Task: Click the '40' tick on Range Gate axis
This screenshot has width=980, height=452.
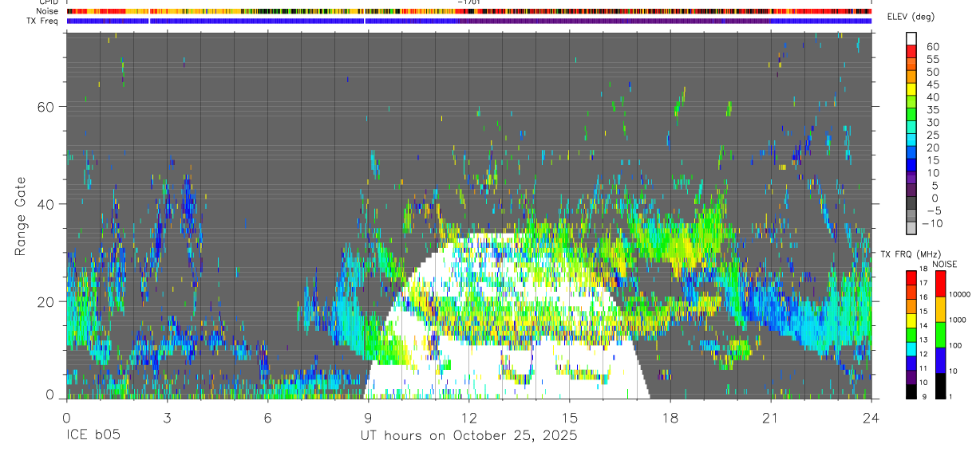Action: coord(45,204)
